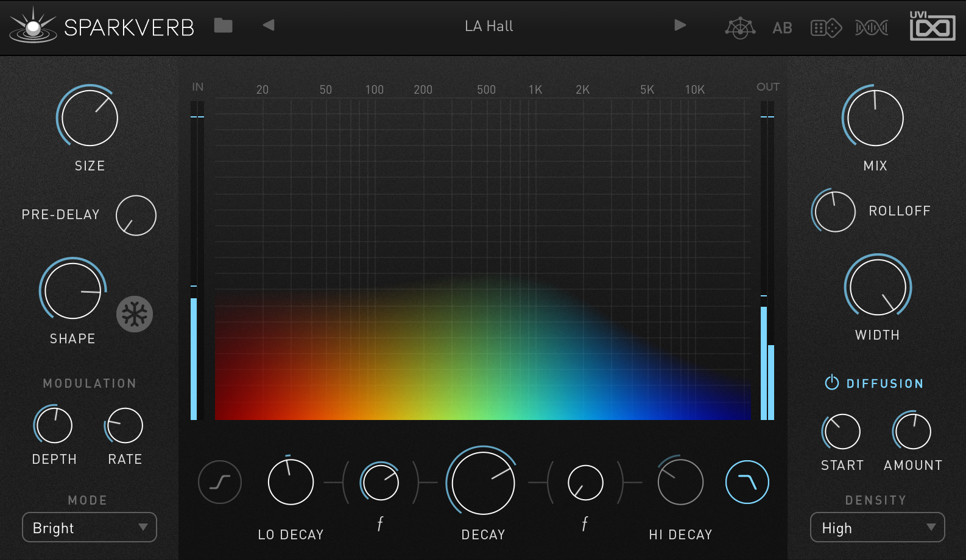Click the LA Hall preset name
The width and height of the screenshot is (966, 560).
488,26
